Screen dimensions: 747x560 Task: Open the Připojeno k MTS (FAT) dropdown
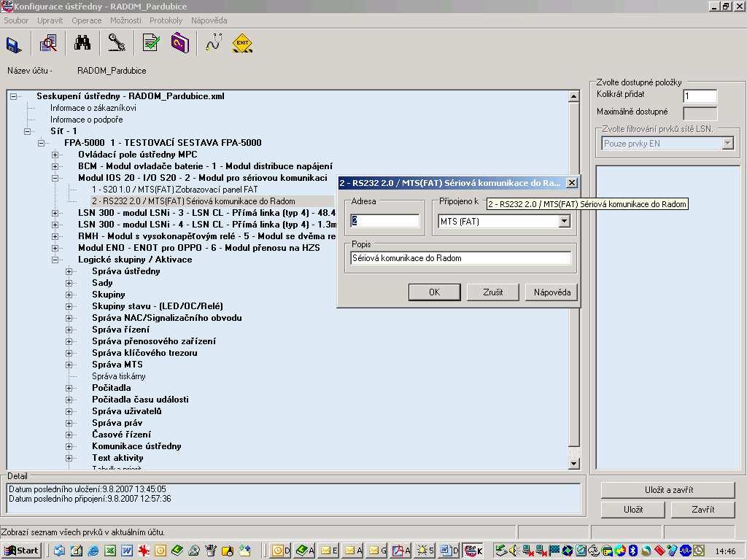click(565, 221)
